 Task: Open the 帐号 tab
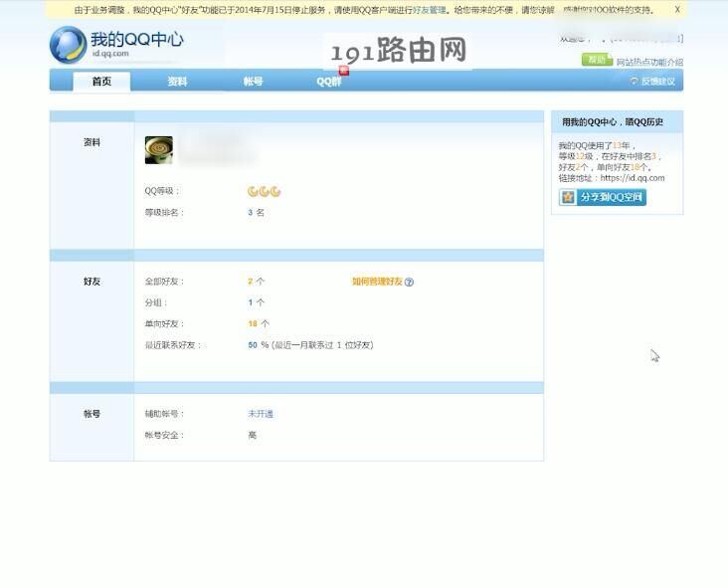(x=253, y=82)
